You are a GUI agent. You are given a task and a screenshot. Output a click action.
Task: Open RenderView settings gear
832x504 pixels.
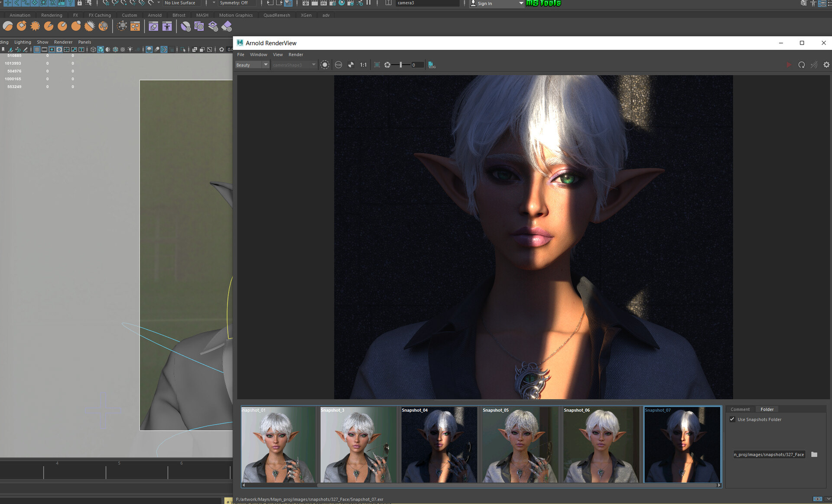click(826, 65)
